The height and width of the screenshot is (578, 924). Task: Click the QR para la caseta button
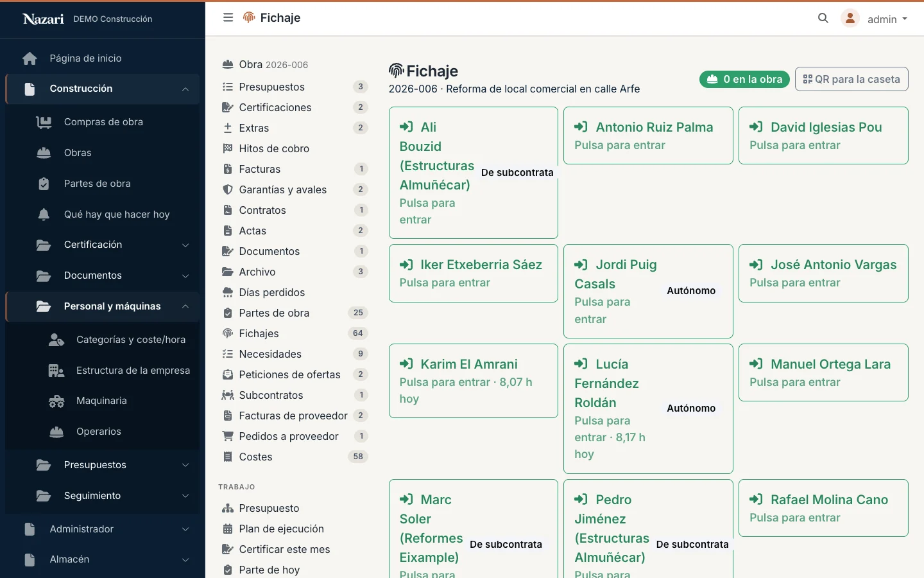pos(851,79)
